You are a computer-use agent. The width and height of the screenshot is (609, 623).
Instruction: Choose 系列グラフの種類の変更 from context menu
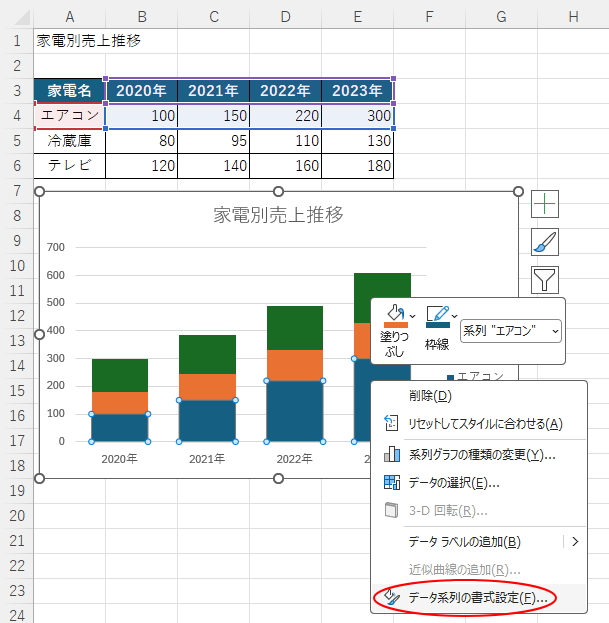pos(482,454)
